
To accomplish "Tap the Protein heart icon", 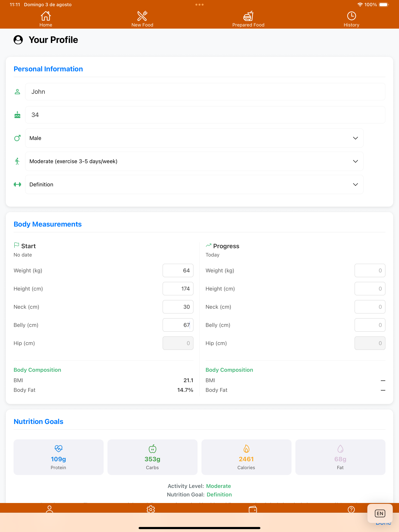I will pos(58,448).
